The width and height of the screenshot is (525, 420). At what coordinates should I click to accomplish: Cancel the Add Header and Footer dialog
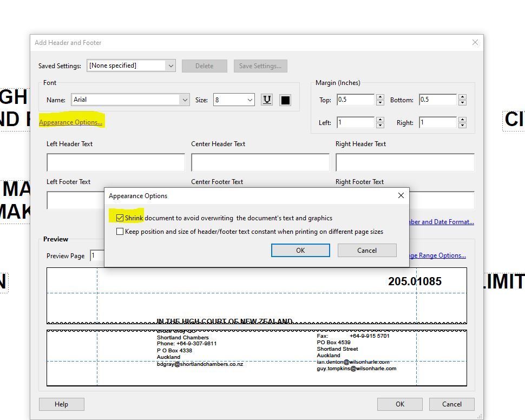452,404
